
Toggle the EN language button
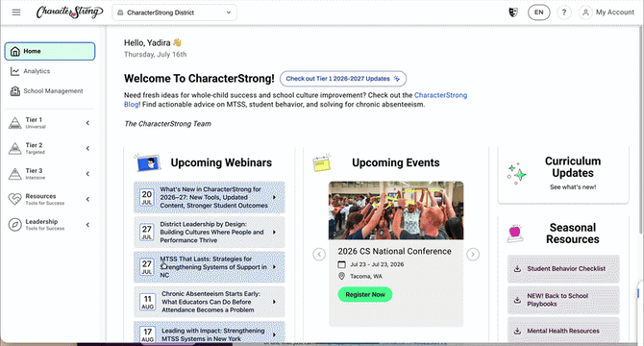pyautogui.click(x=539, y=12)
